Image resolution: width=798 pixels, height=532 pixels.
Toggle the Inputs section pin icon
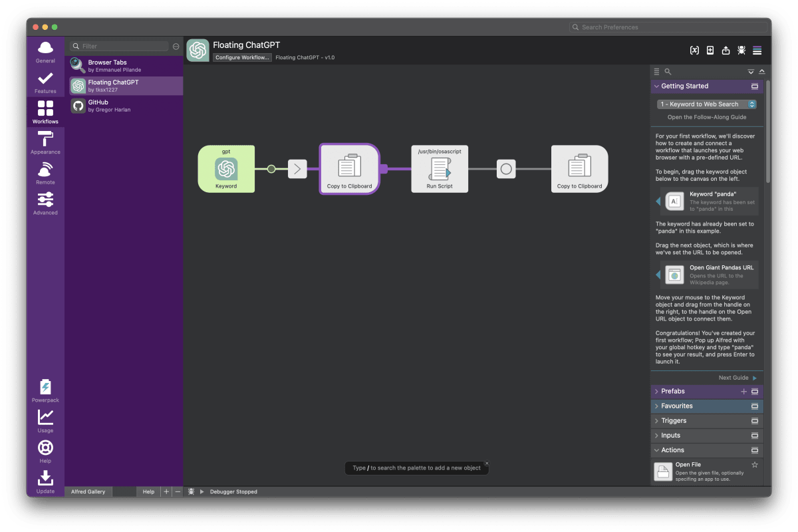coord(755,436)
